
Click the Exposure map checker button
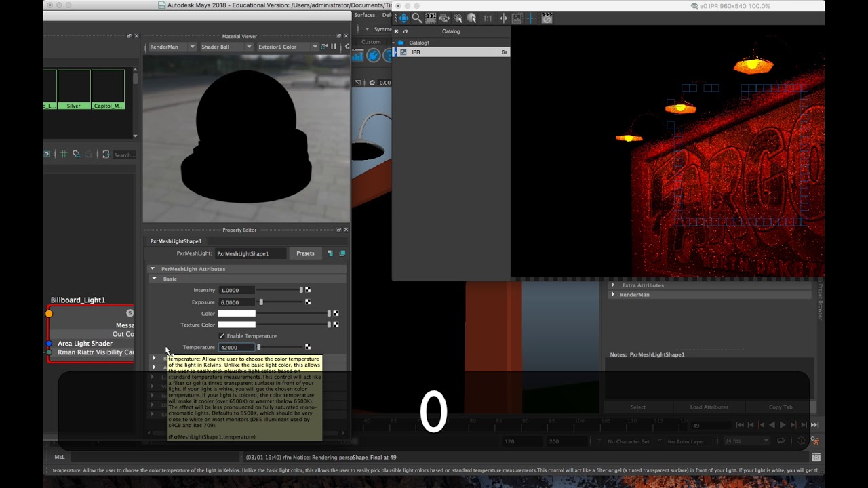click(308, 302)
